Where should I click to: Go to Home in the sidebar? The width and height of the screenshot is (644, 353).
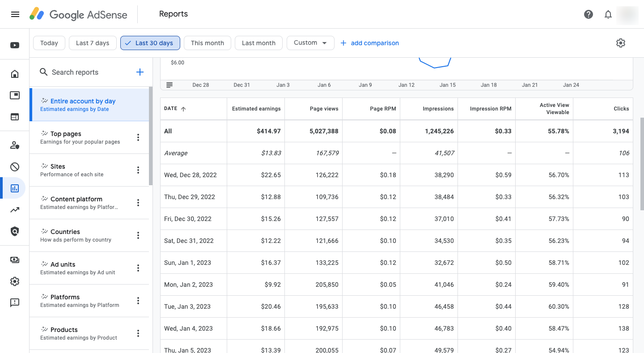point(15,74)
